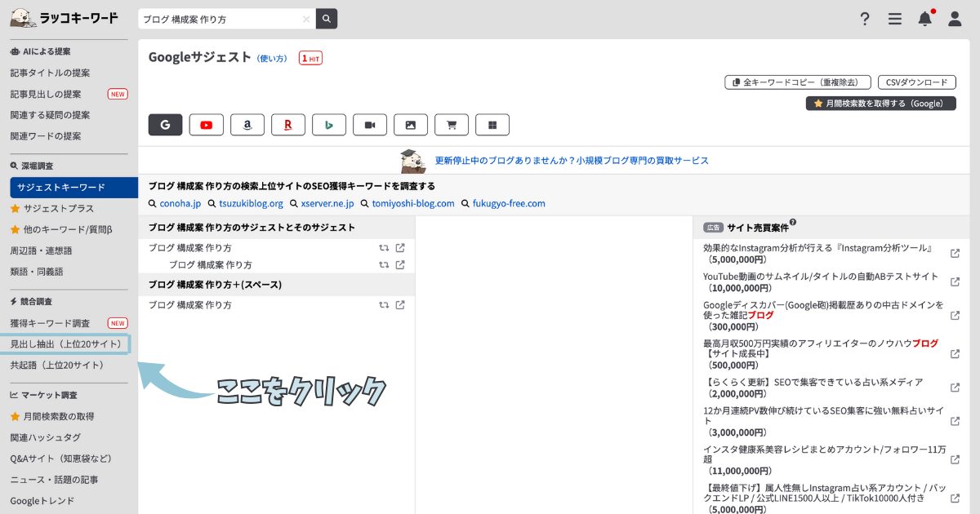The image size is (980, 514).
Task: Open 見出し抽出（上位20サイト） in sidebar
Action: [66, 344]
